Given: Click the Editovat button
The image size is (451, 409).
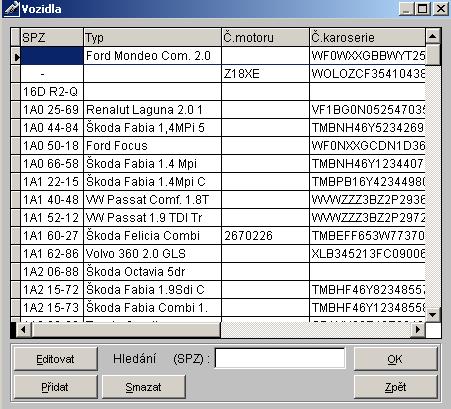Looking at the screenshot, I should pos(56,359).
